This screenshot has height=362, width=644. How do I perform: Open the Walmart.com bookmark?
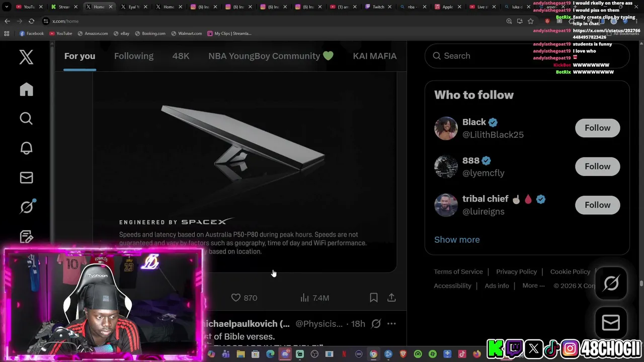[186, 33]
